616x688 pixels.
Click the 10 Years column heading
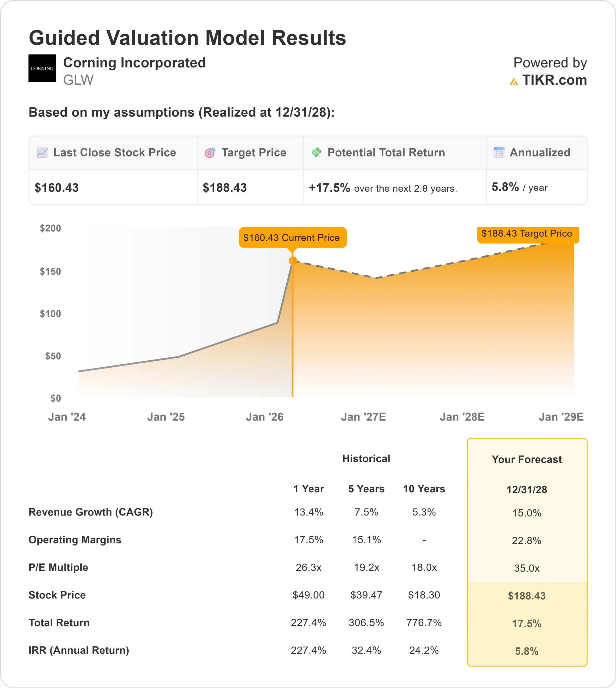tap(424, 489)
